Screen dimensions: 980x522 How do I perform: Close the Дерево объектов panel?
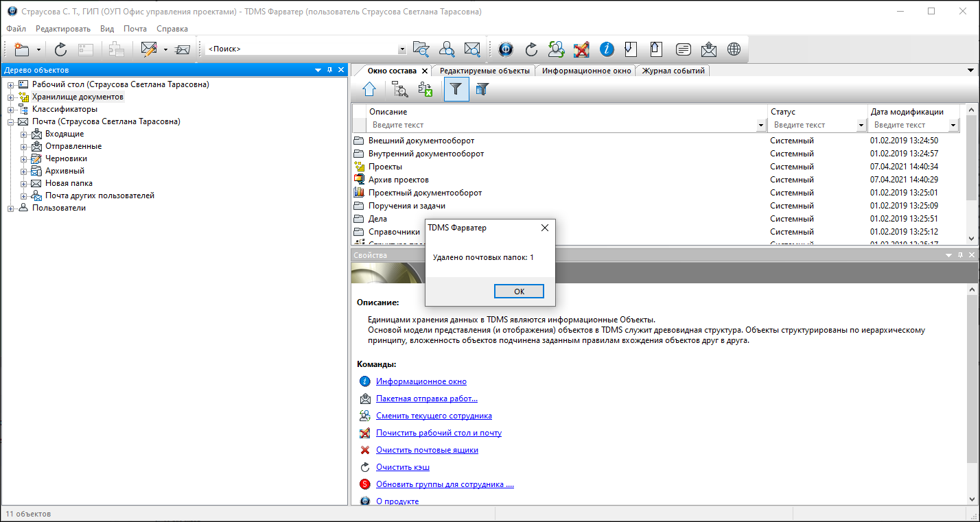click(341, 70)
